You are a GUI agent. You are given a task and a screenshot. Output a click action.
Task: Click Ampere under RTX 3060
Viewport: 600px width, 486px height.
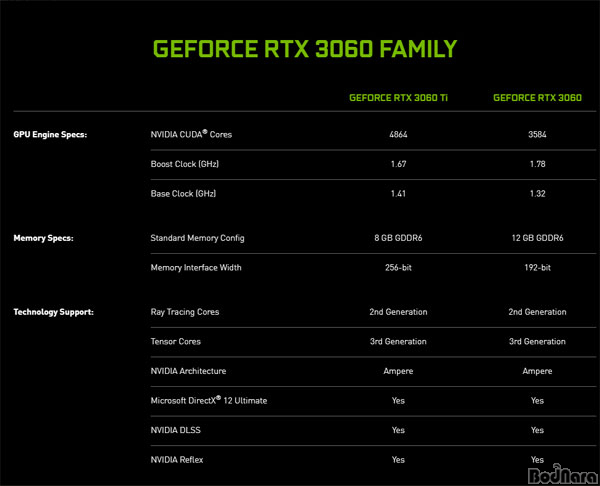(x=538, y=371)
